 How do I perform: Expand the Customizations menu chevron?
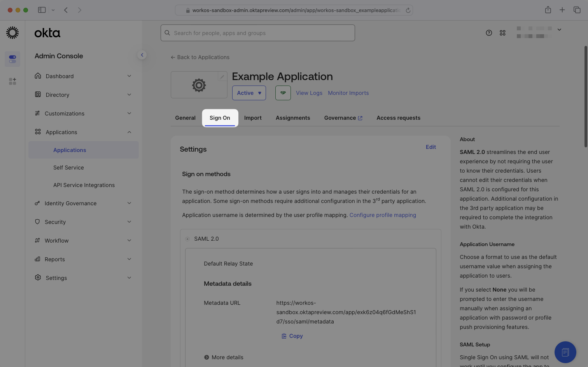click(129, 113)
